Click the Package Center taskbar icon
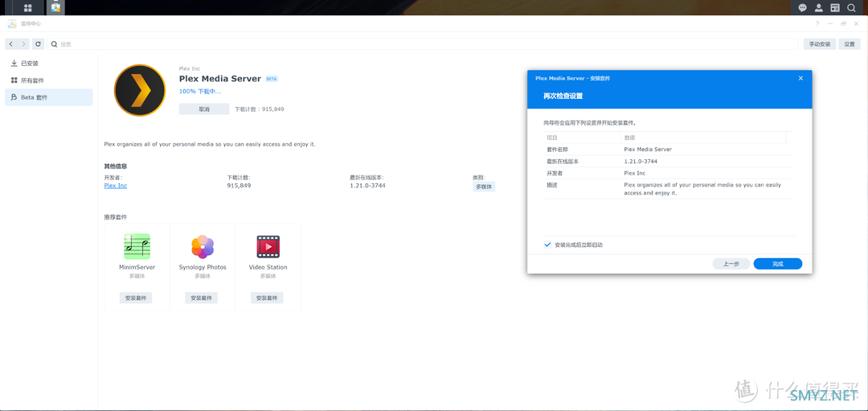Screen dimensions: 868x411 [55, 8]
